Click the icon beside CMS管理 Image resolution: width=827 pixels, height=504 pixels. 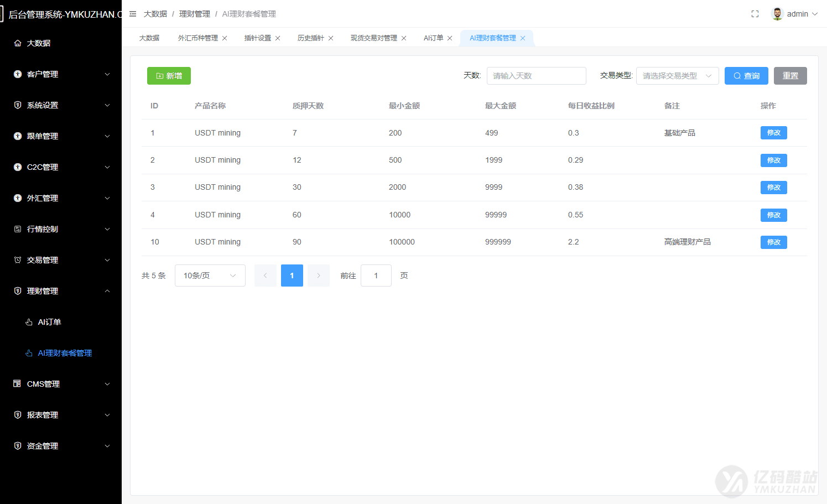click(18, 384)
